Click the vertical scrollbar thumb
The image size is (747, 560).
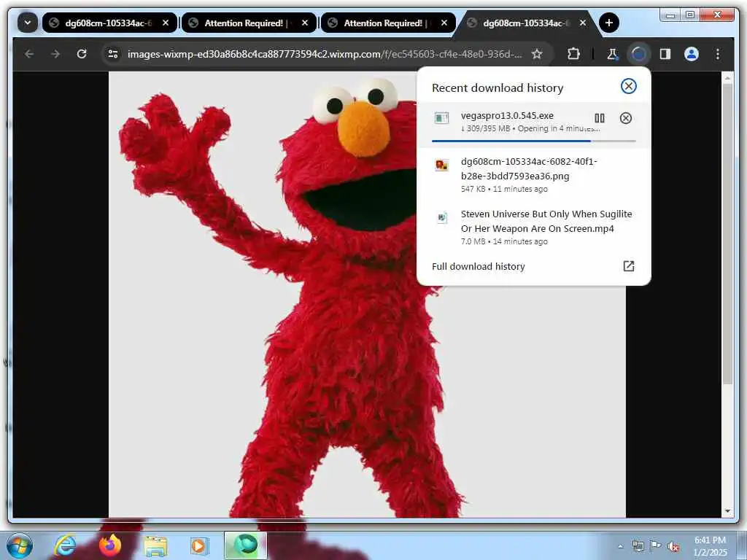point(727,233)
